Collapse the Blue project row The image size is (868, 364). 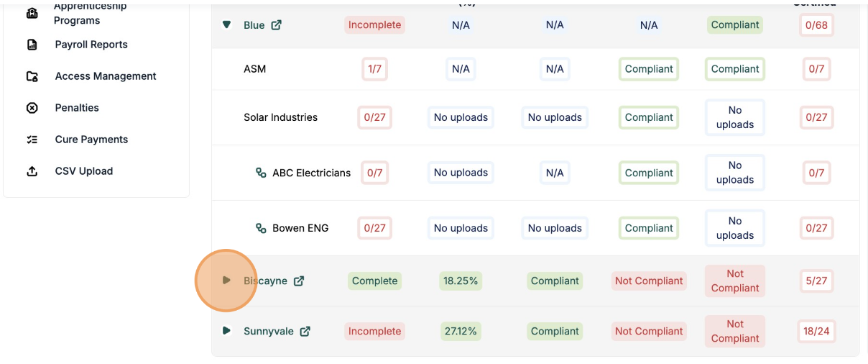[x=227, y=24]
